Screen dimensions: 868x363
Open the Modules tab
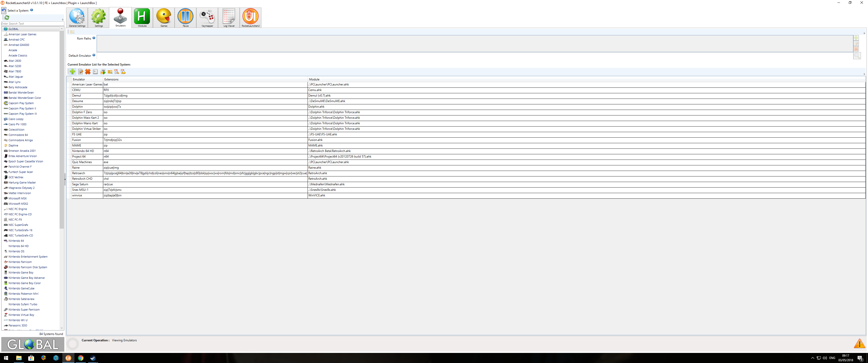tap(142, 17)
